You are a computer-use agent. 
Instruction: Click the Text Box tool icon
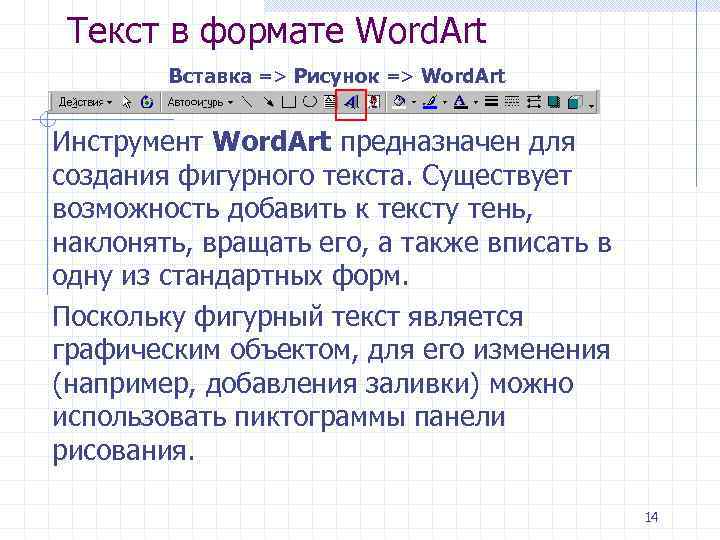coord(330,102)
